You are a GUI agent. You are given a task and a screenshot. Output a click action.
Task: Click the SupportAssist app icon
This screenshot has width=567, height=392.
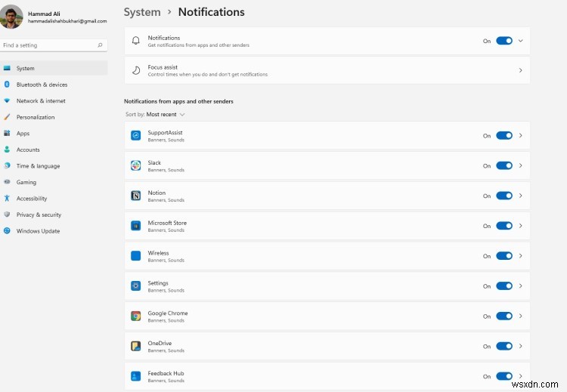pos(135,135)
